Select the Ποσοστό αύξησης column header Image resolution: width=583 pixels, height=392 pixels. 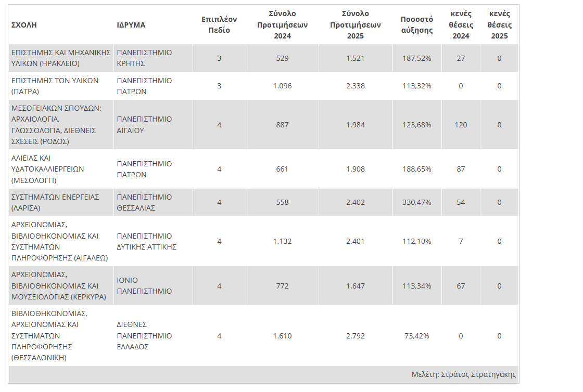[417, 24]
